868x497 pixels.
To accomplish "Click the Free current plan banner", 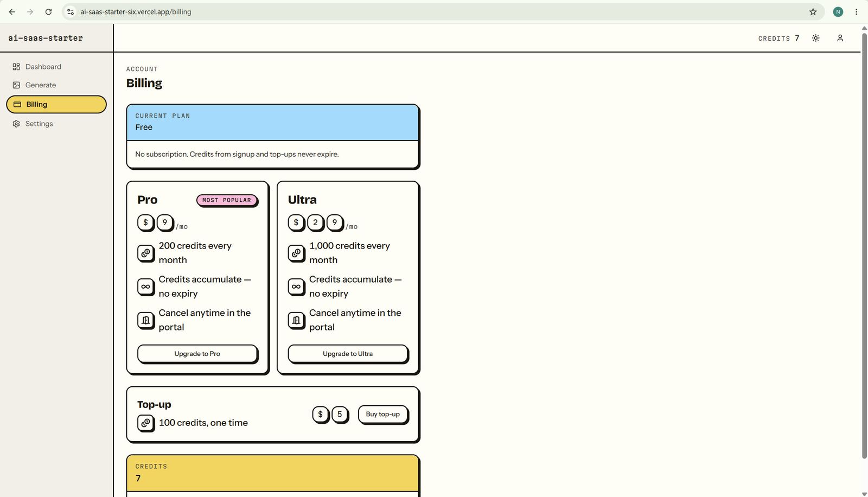I will point(272,123).
